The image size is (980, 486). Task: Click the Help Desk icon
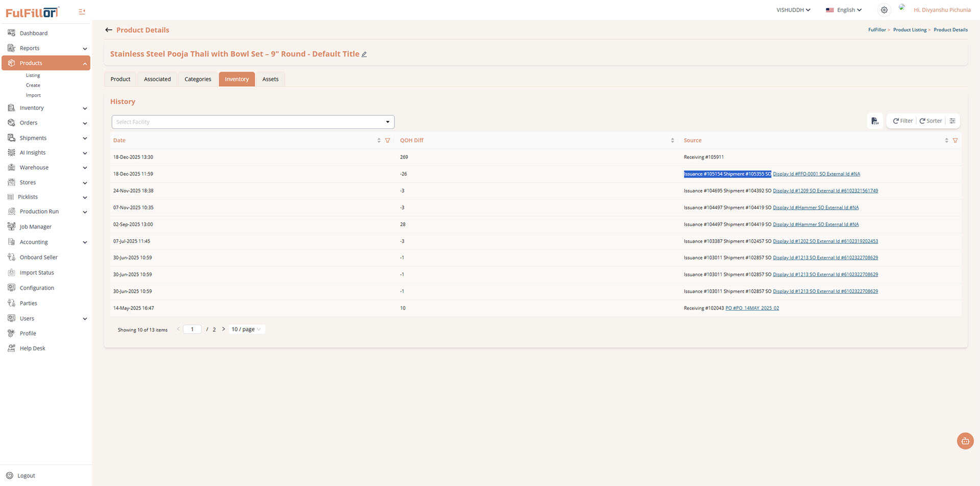click(11, 348)
